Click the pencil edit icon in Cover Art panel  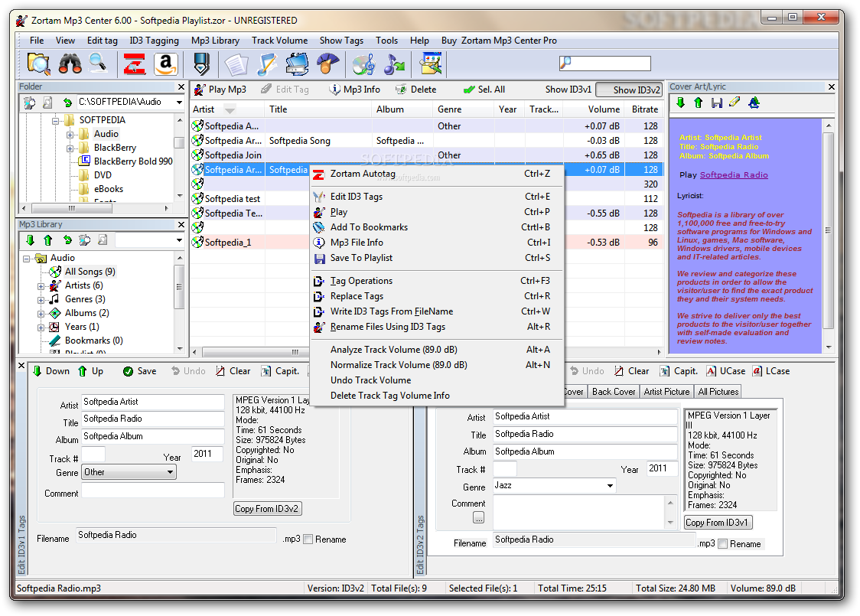[x=735, y=102]
